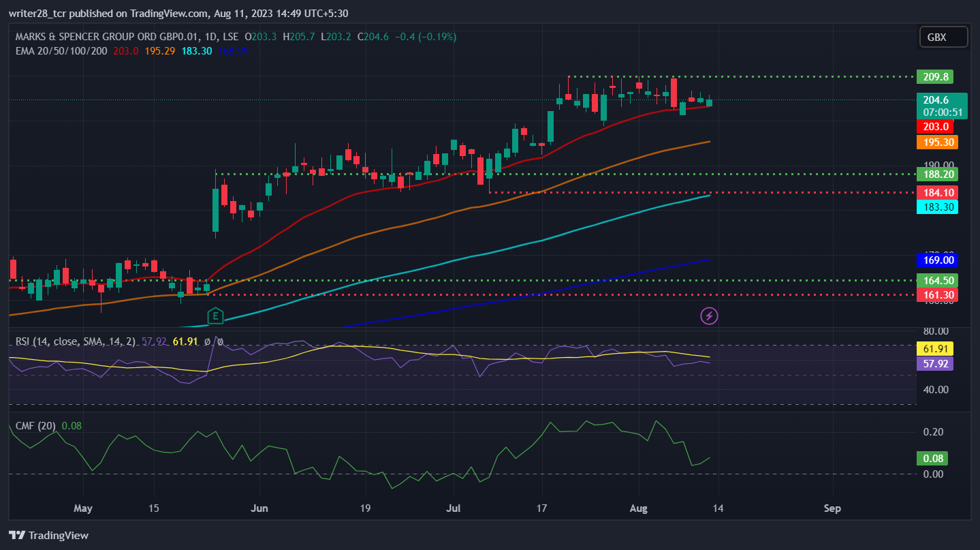Image resolution: width=980 pixels, height=550 pixels.
Task: Open the GBX currency selector
Action: pos(943,37)
